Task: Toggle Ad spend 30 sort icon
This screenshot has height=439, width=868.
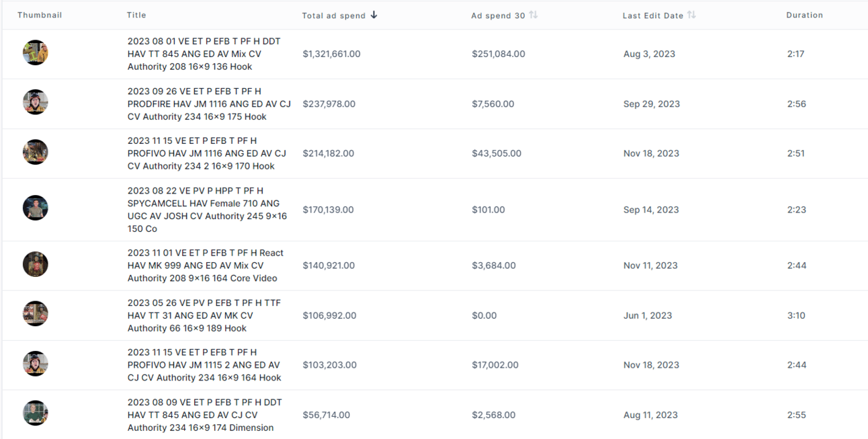Action: 533,15
